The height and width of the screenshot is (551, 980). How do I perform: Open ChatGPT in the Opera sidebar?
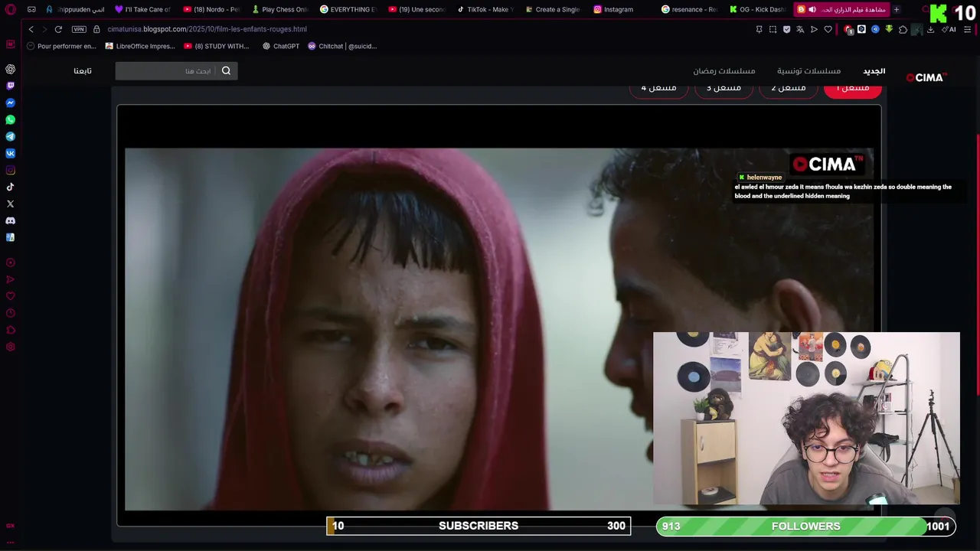click(10, 69)
